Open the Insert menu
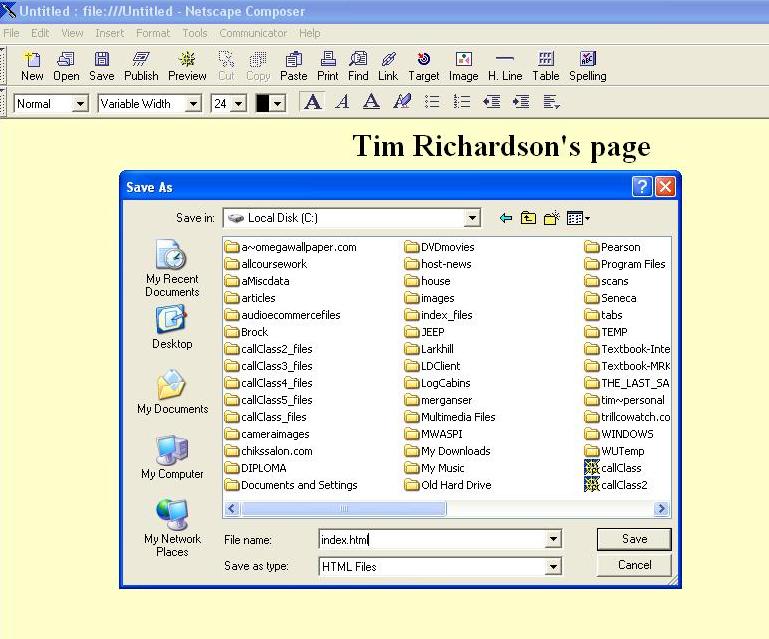The width and height of the screenshot is (769, 639). tap(109, 33)
